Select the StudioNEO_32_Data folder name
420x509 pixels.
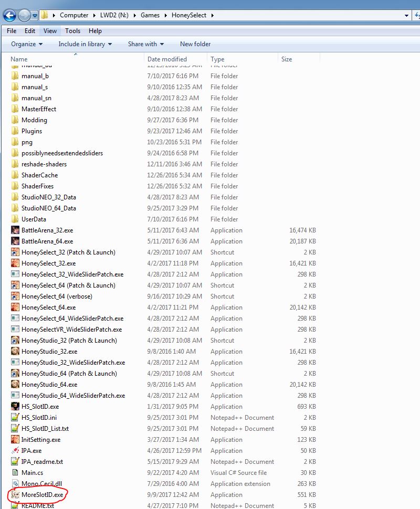pyautogui.click(x=49, y=197)
